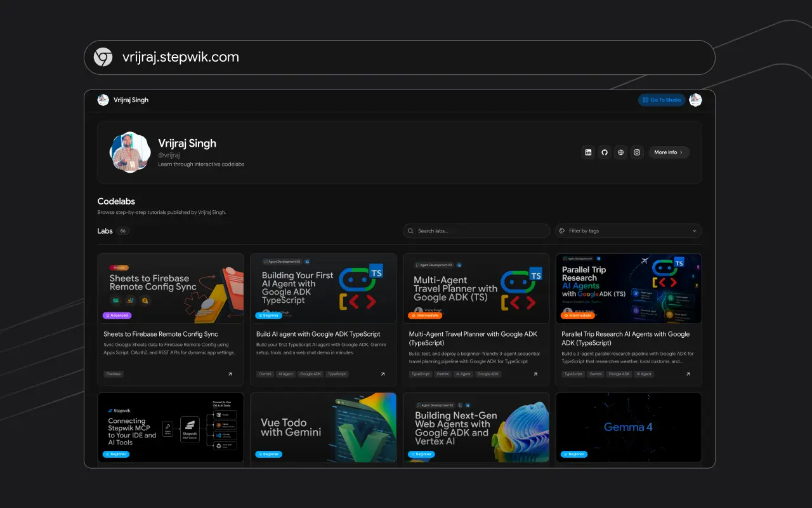Screen dimensions: 812x508
Task: Click the 86 labs count badge
Action: 122,231
